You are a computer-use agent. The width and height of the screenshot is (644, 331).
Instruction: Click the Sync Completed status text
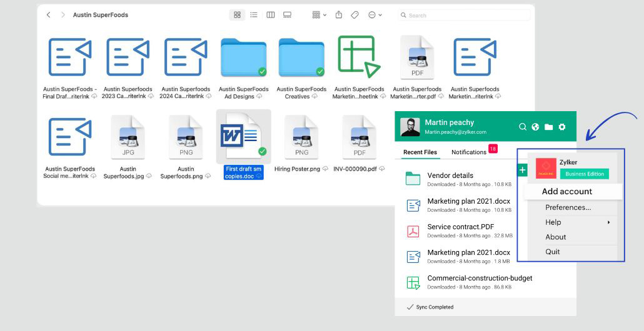coord(435,307)
